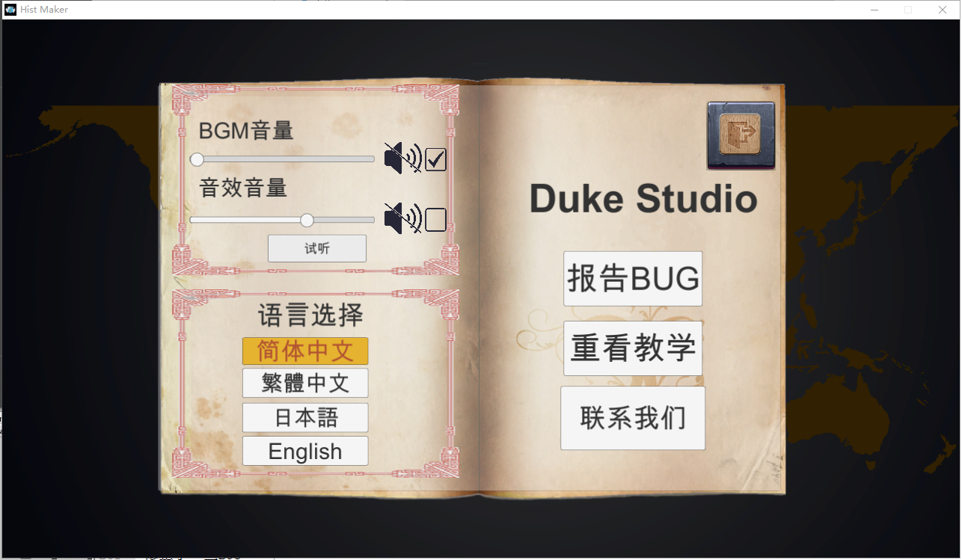
Task: Click the Hist Maker app icon in title bar
Action: coord(10,10)
